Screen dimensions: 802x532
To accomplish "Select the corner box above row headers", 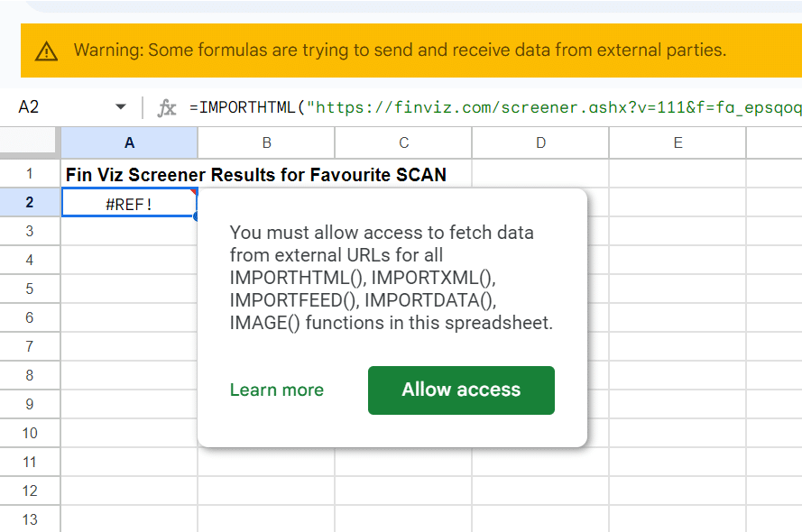I will click(x=30, y=142).
